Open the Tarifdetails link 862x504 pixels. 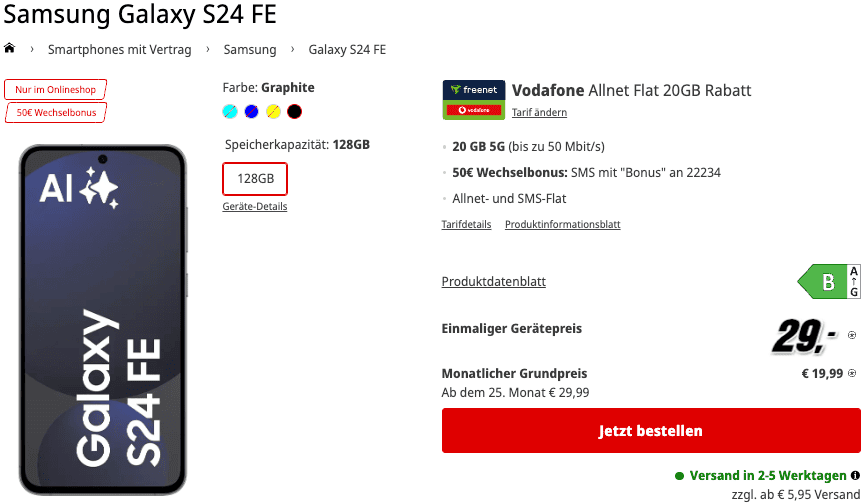coord(466,224)
